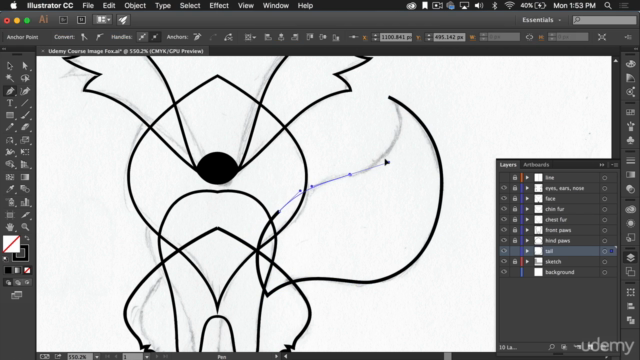This screenshot has width=640, height=360.
Task: Open the Wi-Fi status menu
Action: point(509,6)
